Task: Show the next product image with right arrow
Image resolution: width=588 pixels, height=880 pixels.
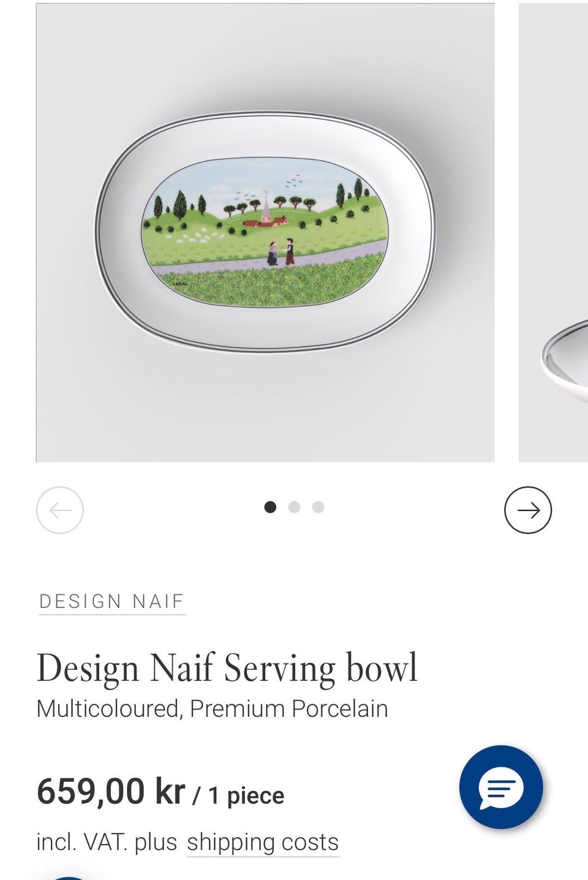Action: point(528,510)
